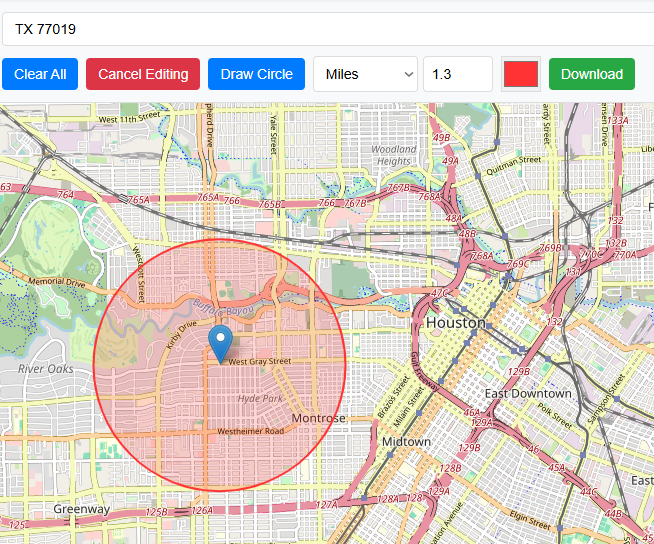The height and width of the screenshot is (544, 654).
Task: Click the East Downtown map label
Action: point(528,393)
